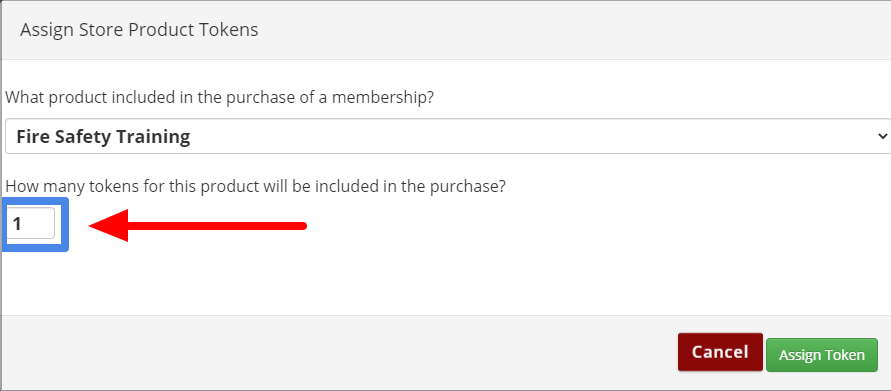This screenshot has height=391, width=891.
Task: Click the red arrow annotation head
Action: [109, 226]
